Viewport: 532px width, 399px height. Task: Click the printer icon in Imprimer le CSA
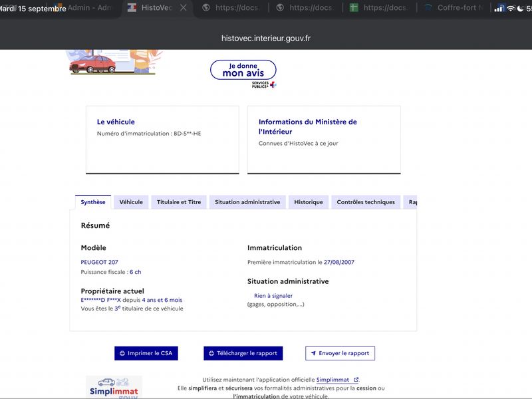(122, 353)
